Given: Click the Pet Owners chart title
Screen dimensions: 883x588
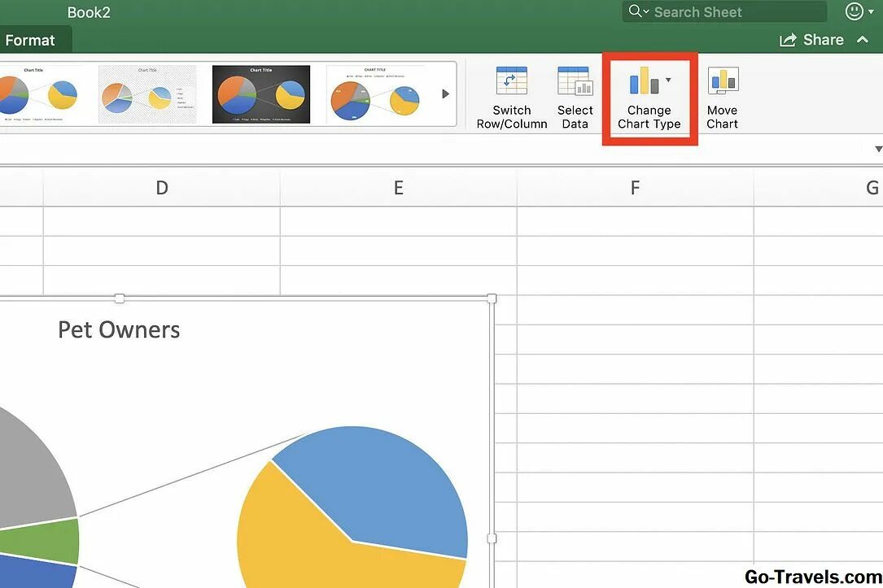Looking at the screenshot, I should click(119, 329).
